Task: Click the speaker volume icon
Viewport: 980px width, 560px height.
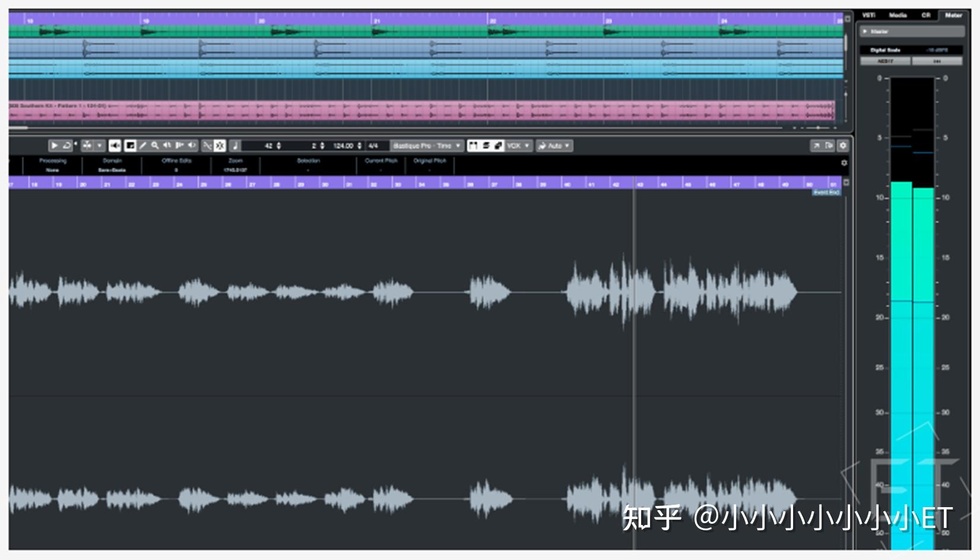Action: pyautogui.click(x=116, y=145)
